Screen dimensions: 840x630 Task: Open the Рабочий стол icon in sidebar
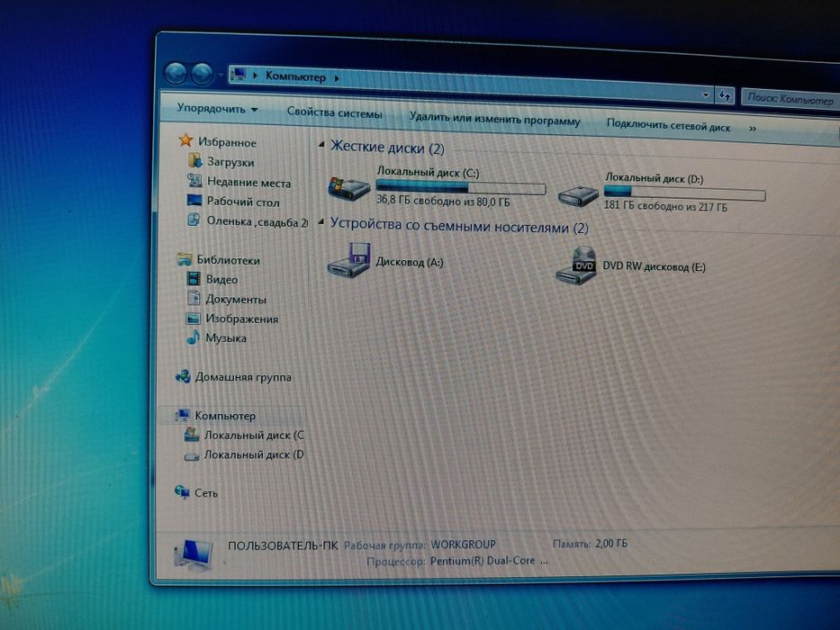click(194, 201)
